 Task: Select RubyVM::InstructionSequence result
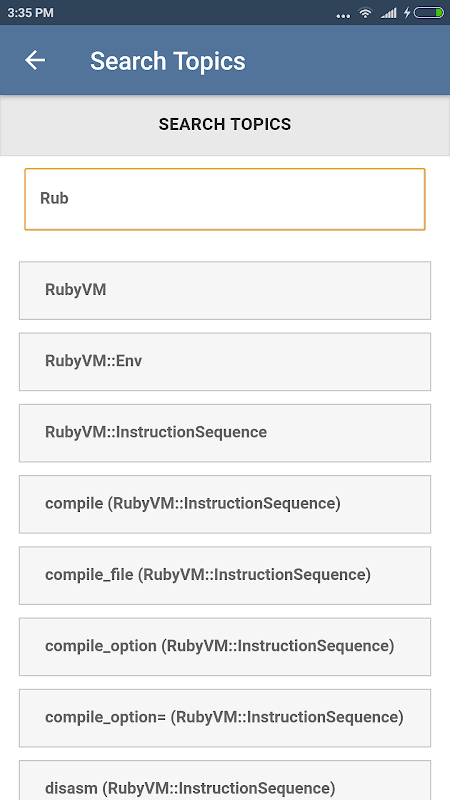coord(224,433)
